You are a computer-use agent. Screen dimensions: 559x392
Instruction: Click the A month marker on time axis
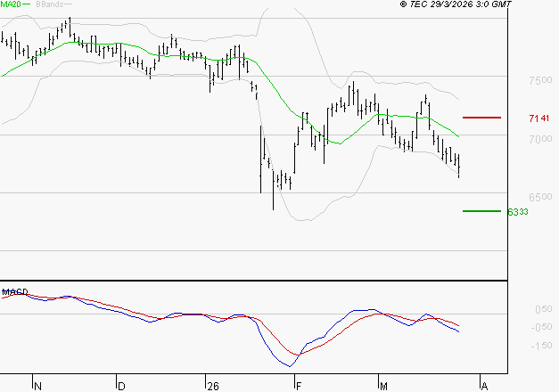484,386
